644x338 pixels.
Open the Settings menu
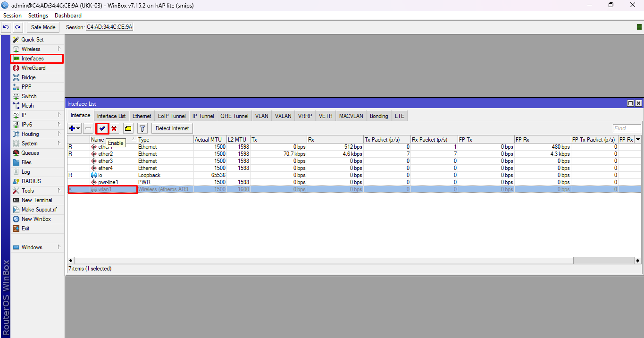pyautogui.click(x=38, y=16)
